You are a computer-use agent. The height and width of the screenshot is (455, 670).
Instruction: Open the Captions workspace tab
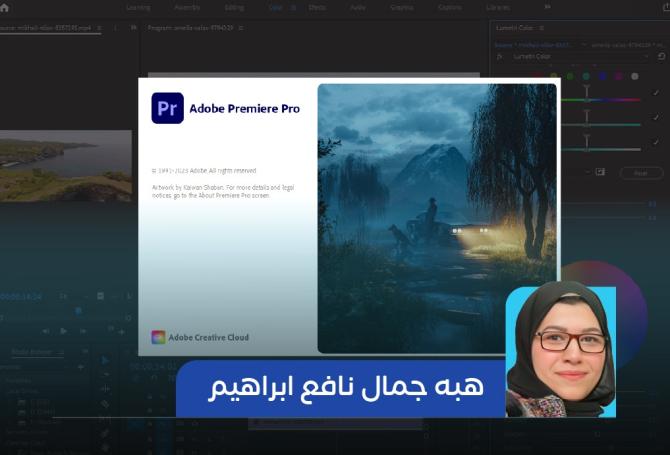[x=450, y=7]
